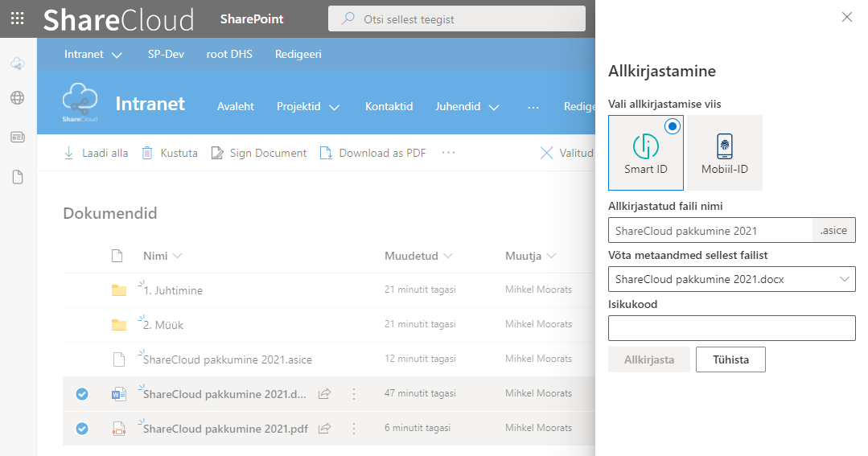Screen dimensions: 868x456
Task: Open the app launcher waffle icon
Action: click(x=18, y=18)
